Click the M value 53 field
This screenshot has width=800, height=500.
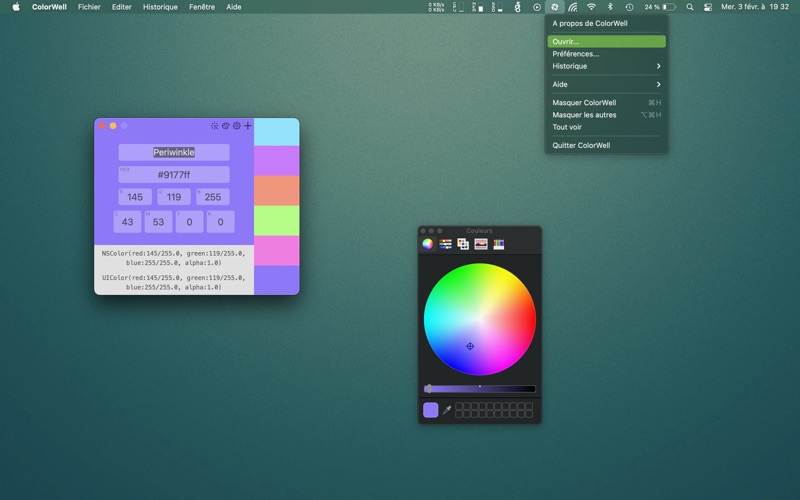click(x=158, y=222)
